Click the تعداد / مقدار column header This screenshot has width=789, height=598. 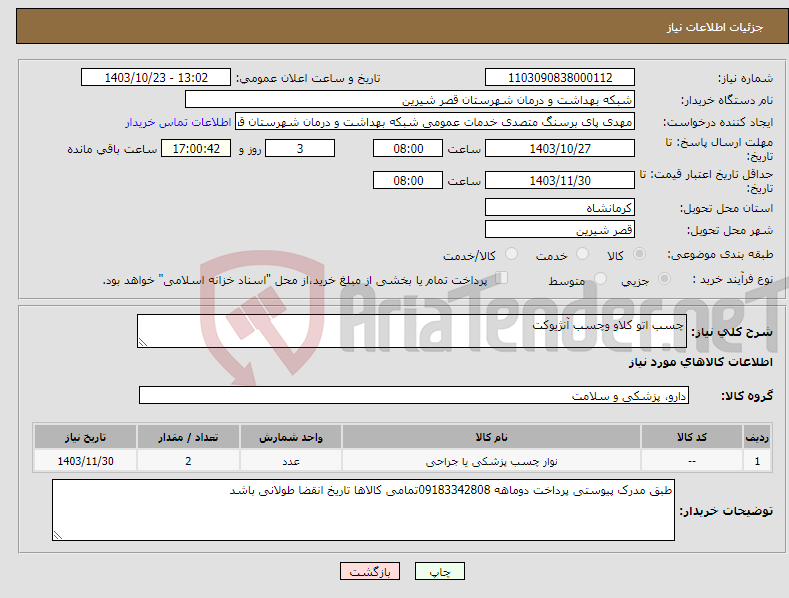[188, 437]
